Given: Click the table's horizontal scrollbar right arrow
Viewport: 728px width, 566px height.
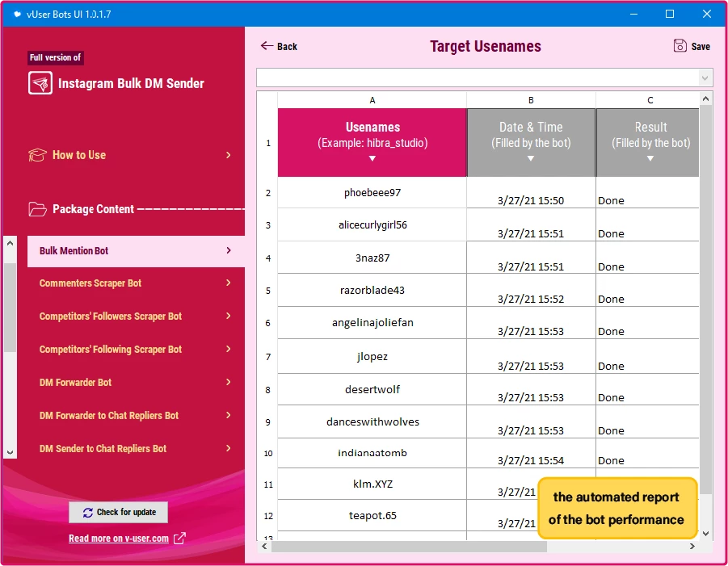Looking at the screenshot, I should 692,547.
